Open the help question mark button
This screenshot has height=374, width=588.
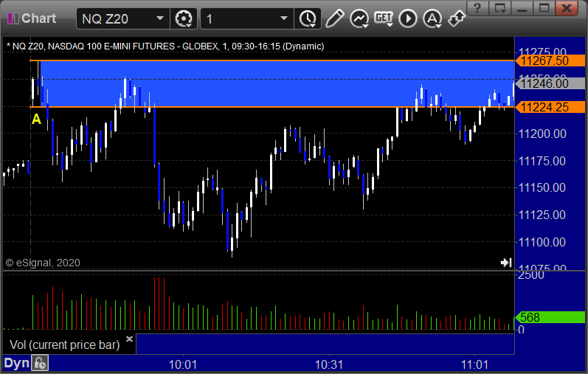[477, 8]
